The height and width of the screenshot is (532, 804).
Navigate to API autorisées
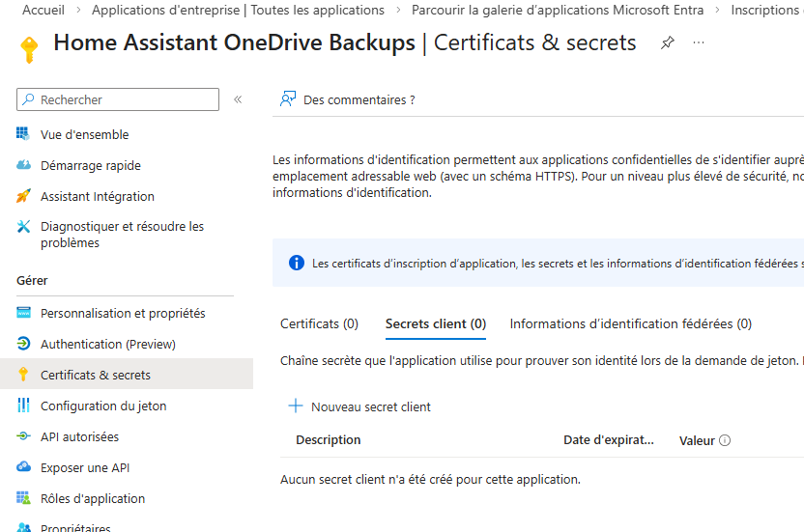79,436
